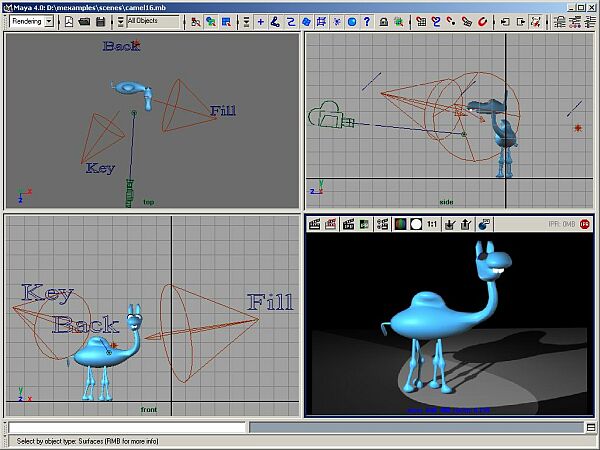Open the All Objects selection mask dropdown
600x450 pixels.
[153, 21]
